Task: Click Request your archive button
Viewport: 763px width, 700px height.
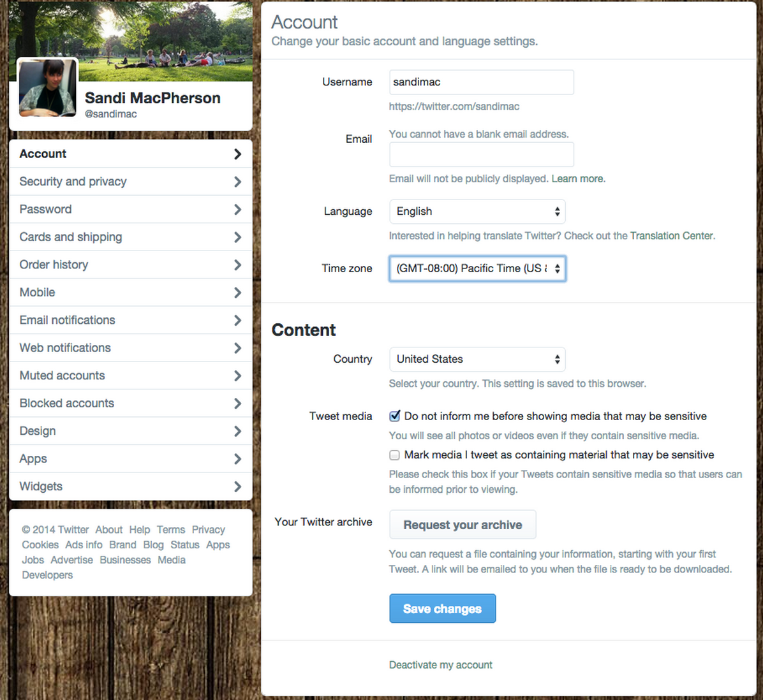Action: coord(463,525)
